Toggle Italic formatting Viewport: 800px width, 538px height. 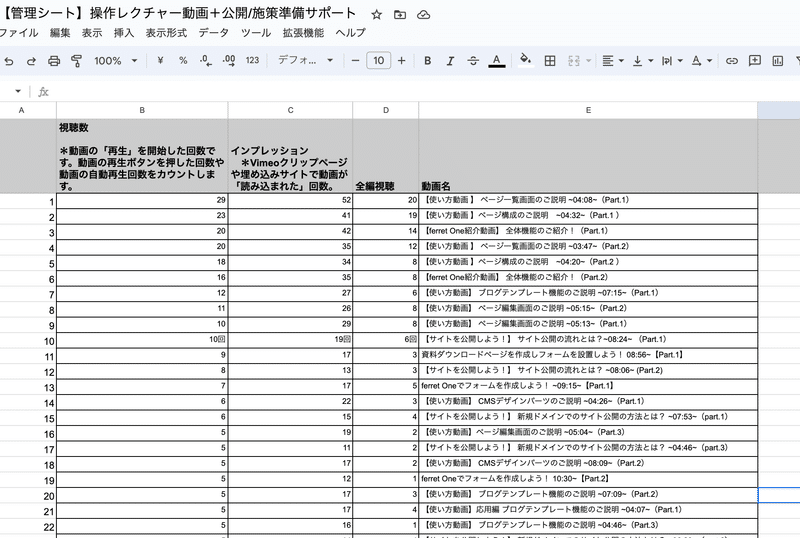(x=450, y=60)
